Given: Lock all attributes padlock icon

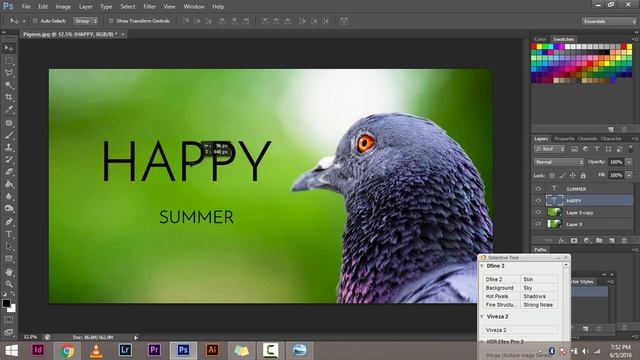Looking at the screenshot, I should click(x=583, y=176).
